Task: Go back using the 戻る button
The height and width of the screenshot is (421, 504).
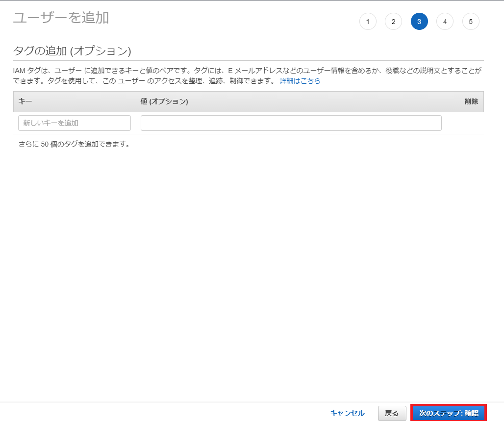Action: (x=392, y=413)
